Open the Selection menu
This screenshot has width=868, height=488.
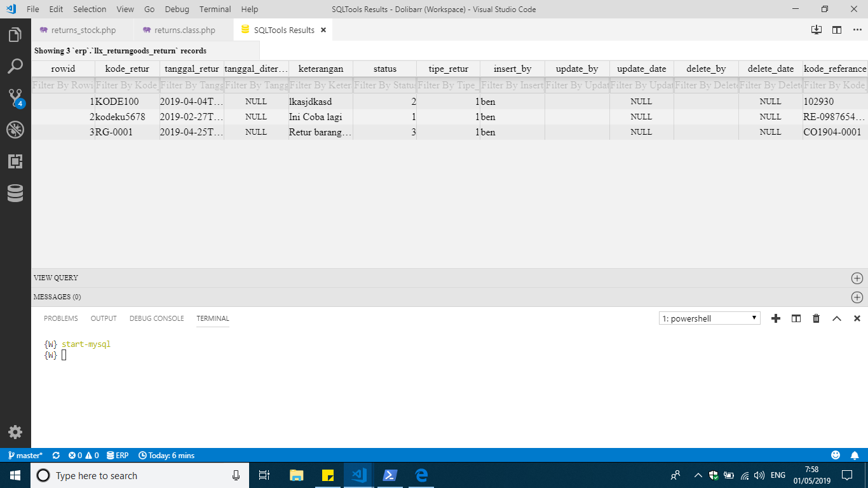point(90,9)
